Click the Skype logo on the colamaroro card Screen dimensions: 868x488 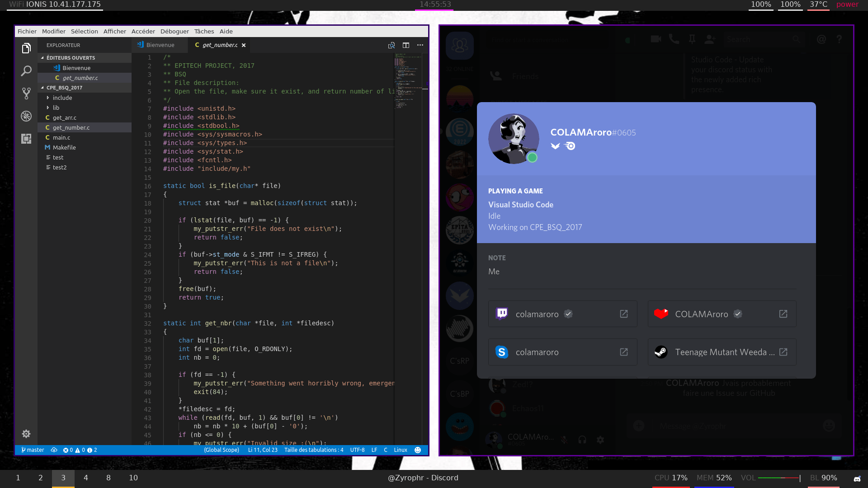(x=502, y=352)
